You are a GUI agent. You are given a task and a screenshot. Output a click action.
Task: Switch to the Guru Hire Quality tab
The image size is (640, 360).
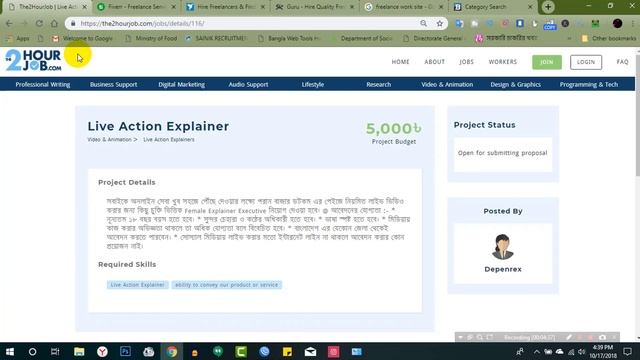click(314, 7)
